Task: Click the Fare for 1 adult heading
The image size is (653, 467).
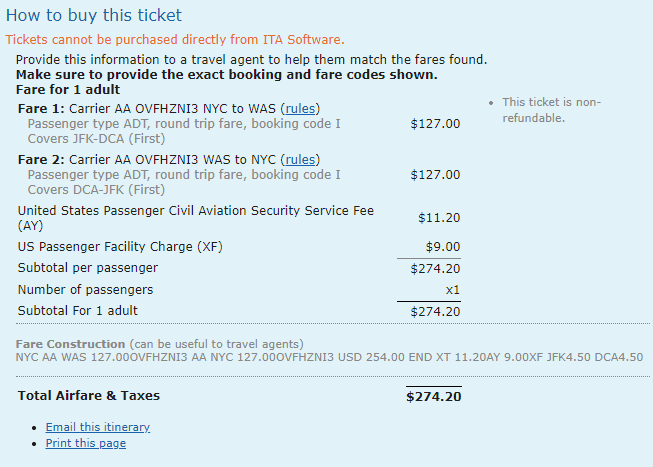Action: click(68, 90)
